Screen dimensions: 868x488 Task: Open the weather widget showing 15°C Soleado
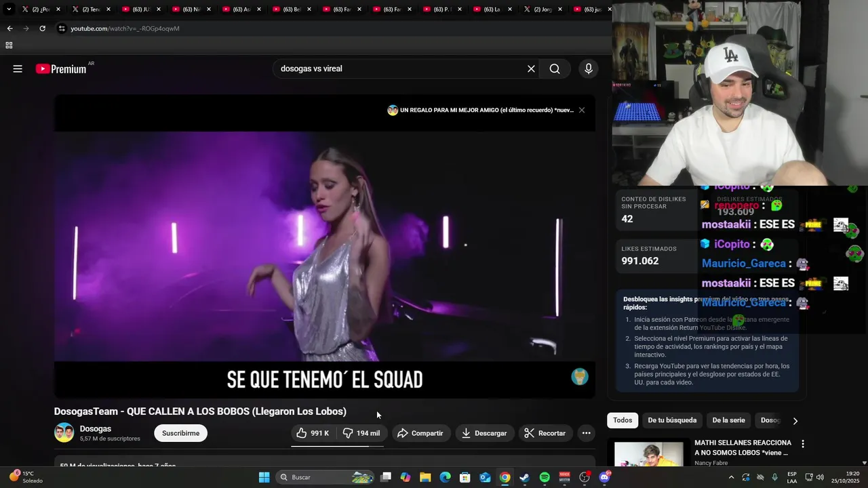pos(26,477)
